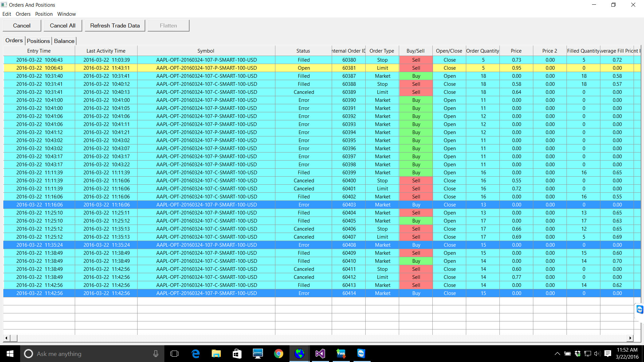Click average fill price 0.70 of order 60410
This screenshot has height=362, width=644.
point(617,261)
